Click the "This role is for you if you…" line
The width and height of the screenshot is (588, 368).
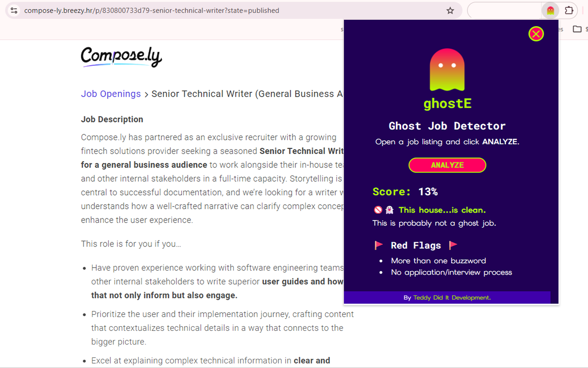coord(131,244)
